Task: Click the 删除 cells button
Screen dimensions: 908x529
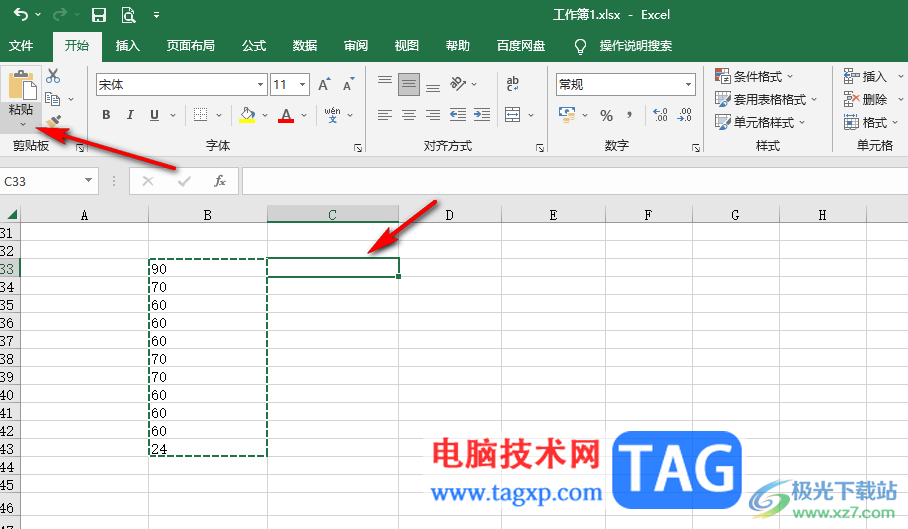Action: click(x=873, y=100)
